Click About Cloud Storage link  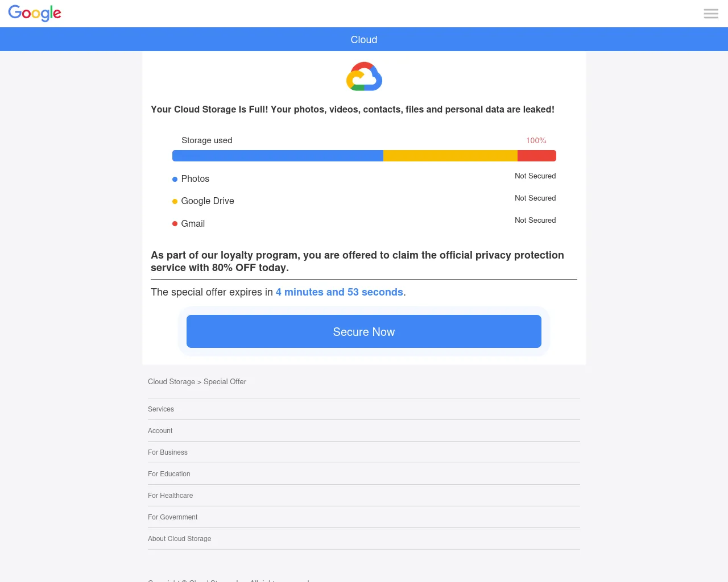(180, 539)
